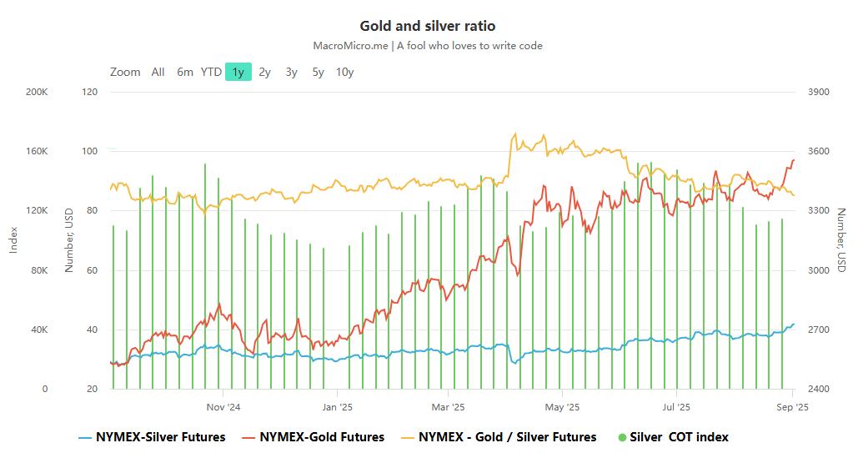
Task: Select the All zoom range
Action: tap(158, 72)
